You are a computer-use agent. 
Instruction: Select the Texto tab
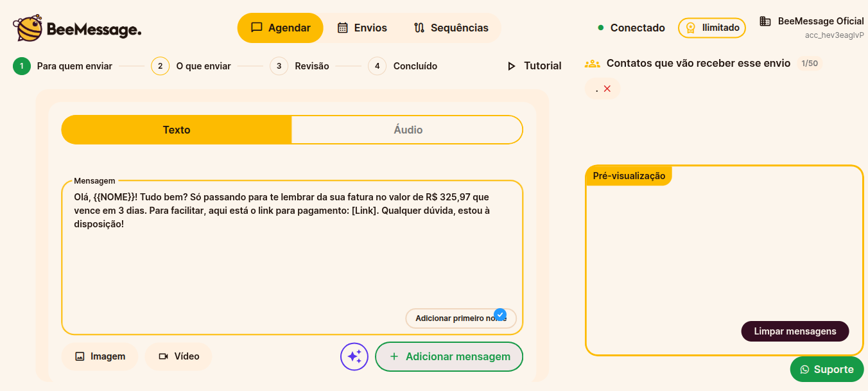(177, 130)
